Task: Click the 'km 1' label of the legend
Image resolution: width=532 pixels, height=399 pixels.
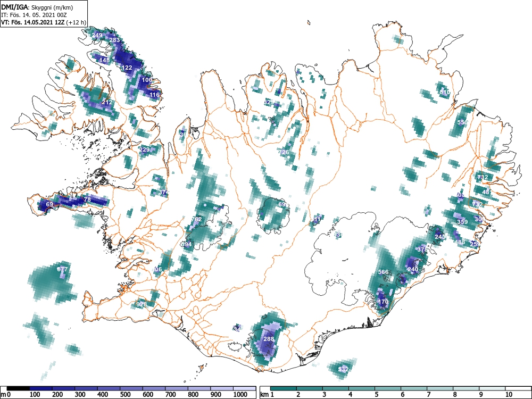Action: click(267, 395)
